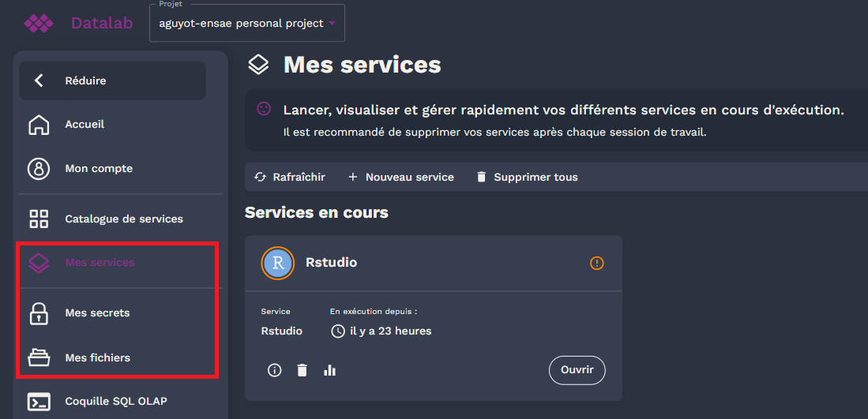Click Nouveau service button
This screenshot has width=868, height=419.
click(x=401, y=177)
